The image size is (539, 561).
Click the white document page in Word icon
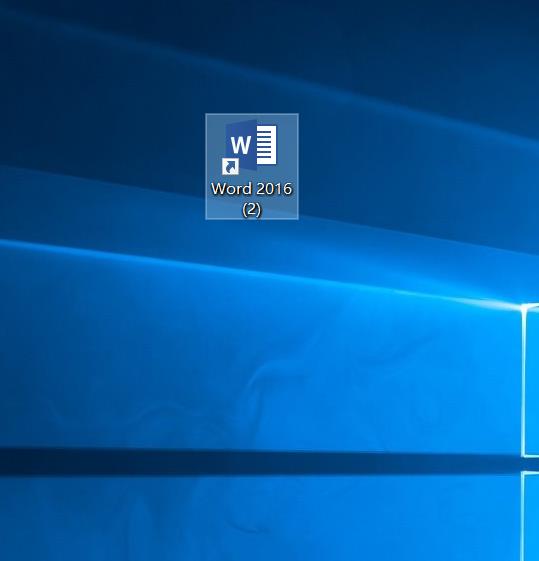pyautogui.click(x=266, y=145)
